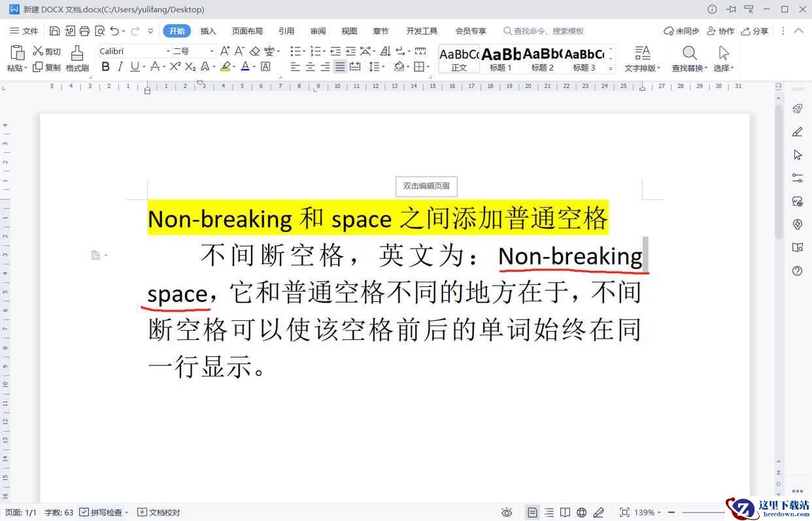Apply the 标题 1 style
The image size is (812, 521).
[501, 59]
